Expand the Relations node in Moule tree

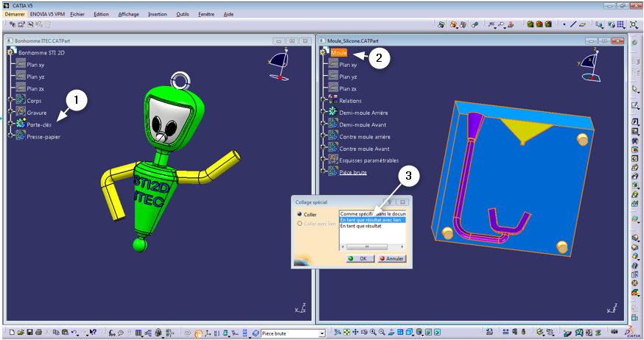click(x=323, y=99)
